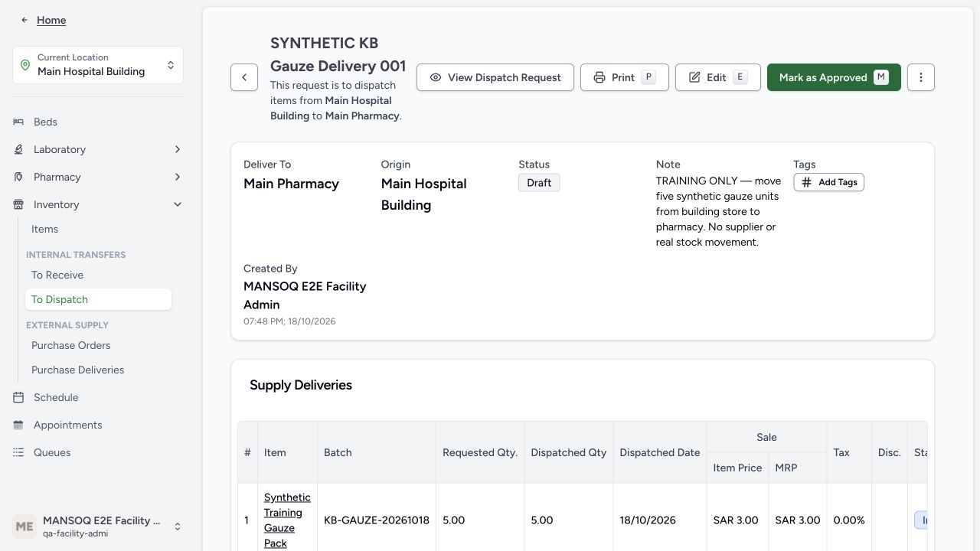Click the 0.00% tax cell
The width and height of the screenshot is (980, 551).
pyautogui.click(x=849, y=520)
